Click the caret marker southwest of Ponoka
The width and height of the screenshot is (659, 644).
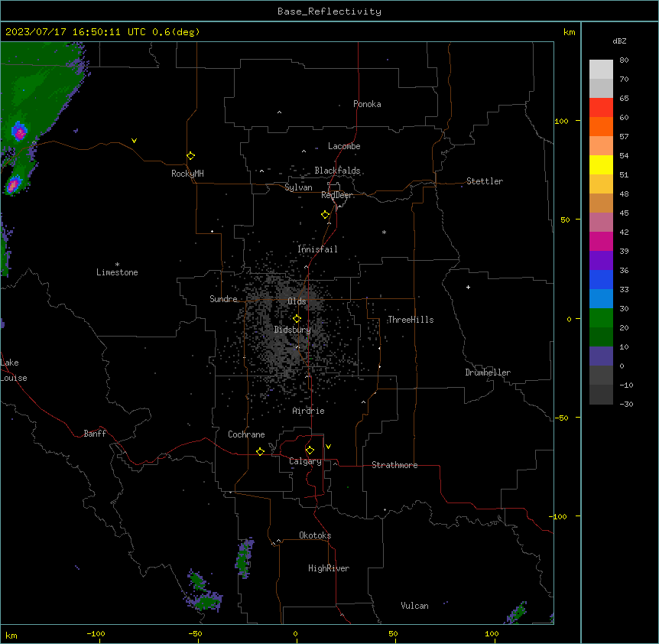tap(279, 112)
